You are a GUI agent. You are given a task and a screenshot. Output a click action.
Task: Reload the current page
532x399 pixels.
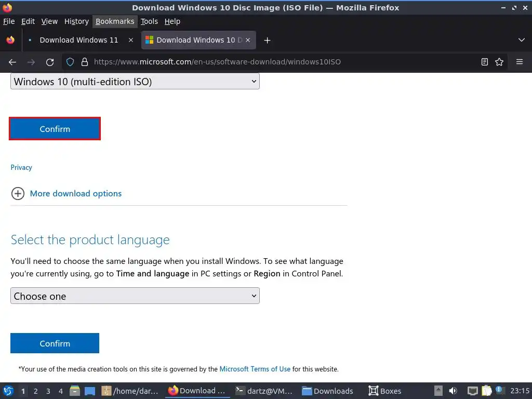[x=50, y=62]
